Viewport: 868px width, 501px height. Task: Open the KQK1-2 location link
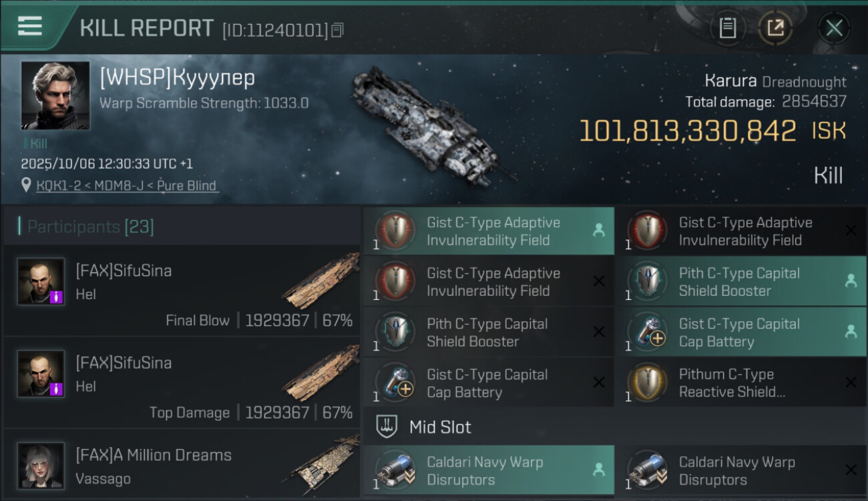pyautogui.click(x=127, y=186)
